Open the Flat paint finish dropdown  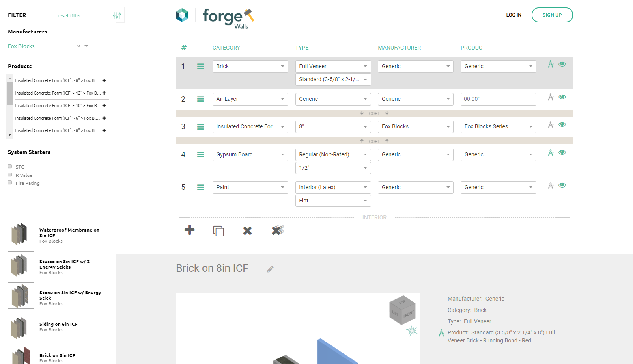click(333, 201)
